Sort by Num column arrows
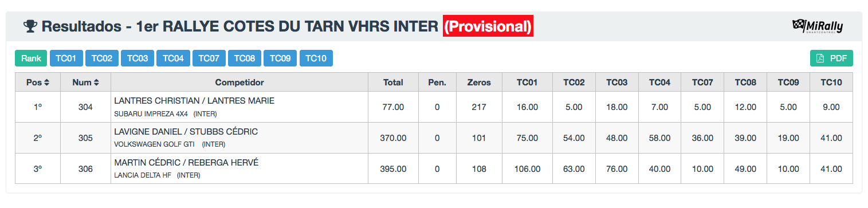This screenshot has width=868, height=208. pos(97,83)
